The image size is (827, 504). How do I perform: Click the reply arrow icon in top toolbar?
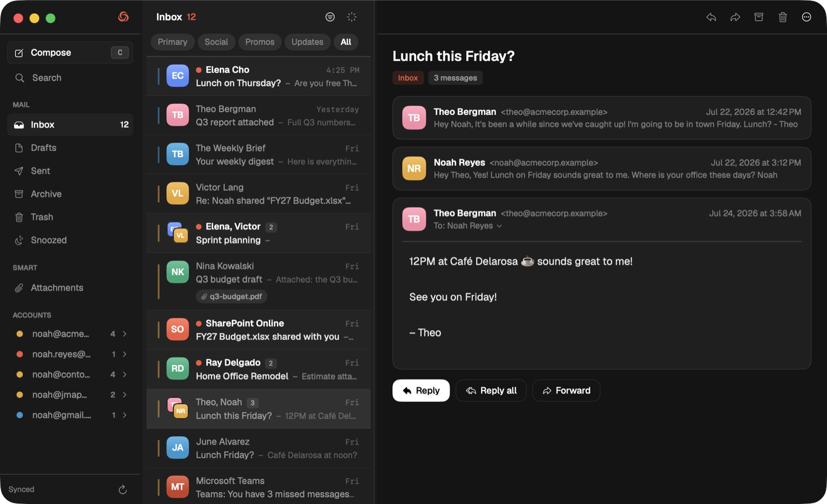[x=711, y=17]
